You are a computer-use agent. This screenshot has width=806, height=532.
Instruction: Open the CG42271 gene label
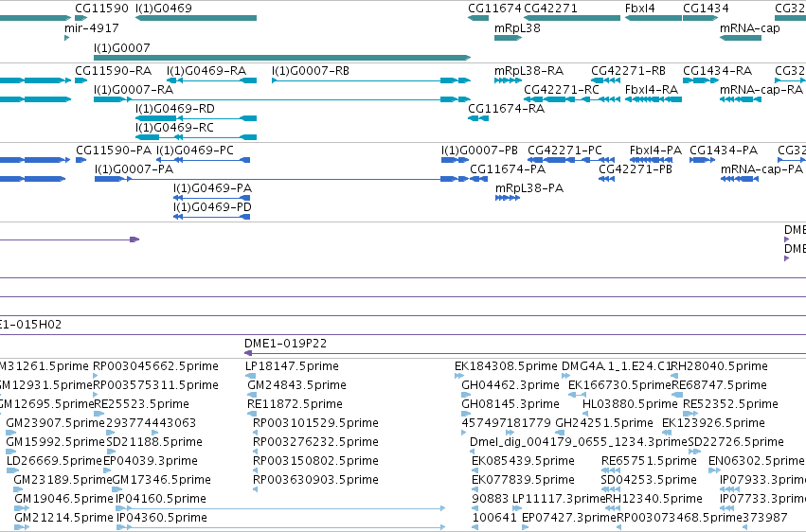pyautogui.click(x=550, y=9)
